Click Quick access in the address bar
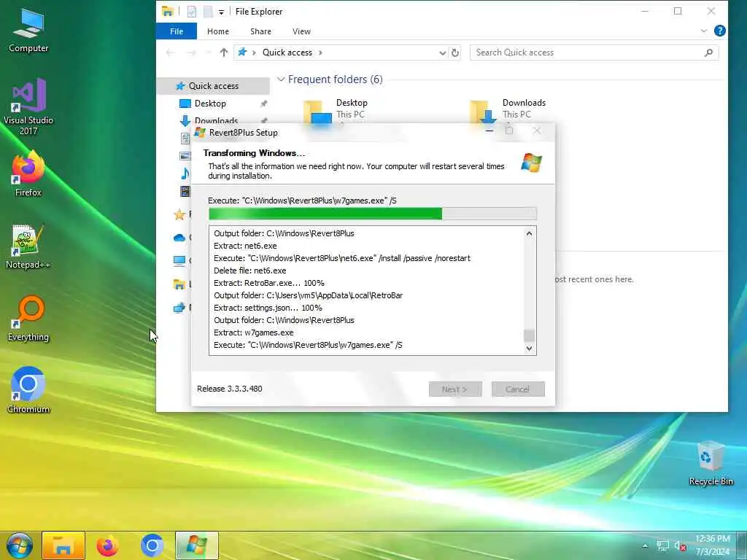 point(287,52)
